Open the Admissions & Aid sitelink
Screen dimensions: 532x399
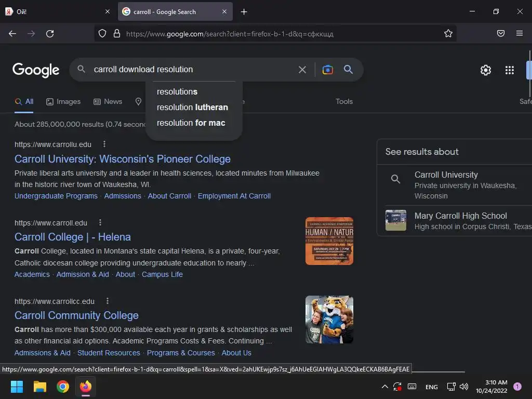43,353
